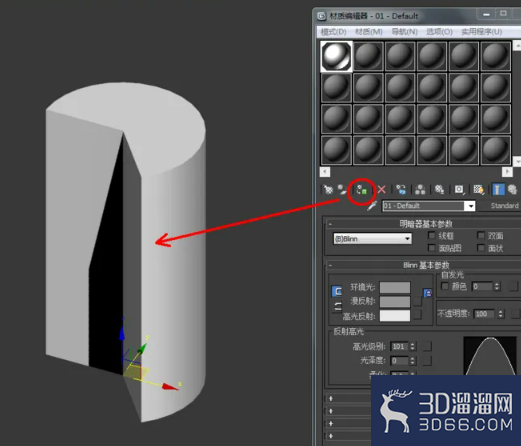Click map button beside 不透明度 value

point(515,314)
